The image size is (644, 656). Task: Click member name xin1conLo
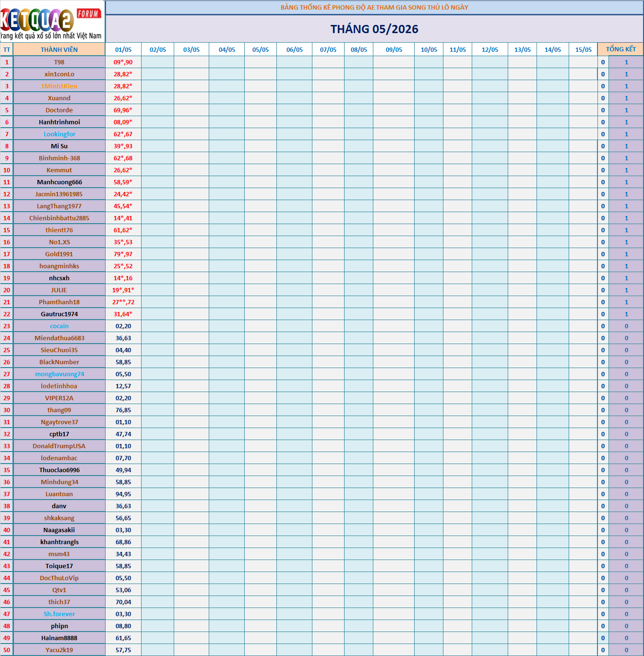tap(59, 74)
